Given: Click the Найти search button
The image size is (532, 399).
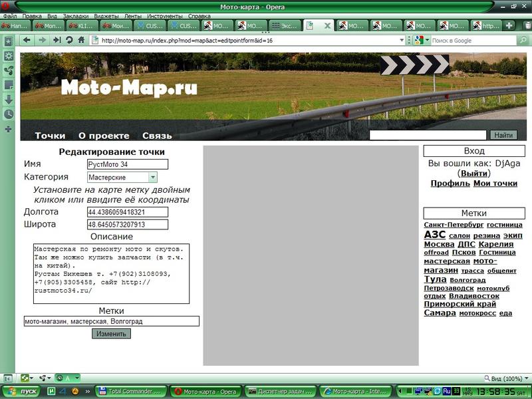Looking at the screenshot, I should click(x=503, y=135).
